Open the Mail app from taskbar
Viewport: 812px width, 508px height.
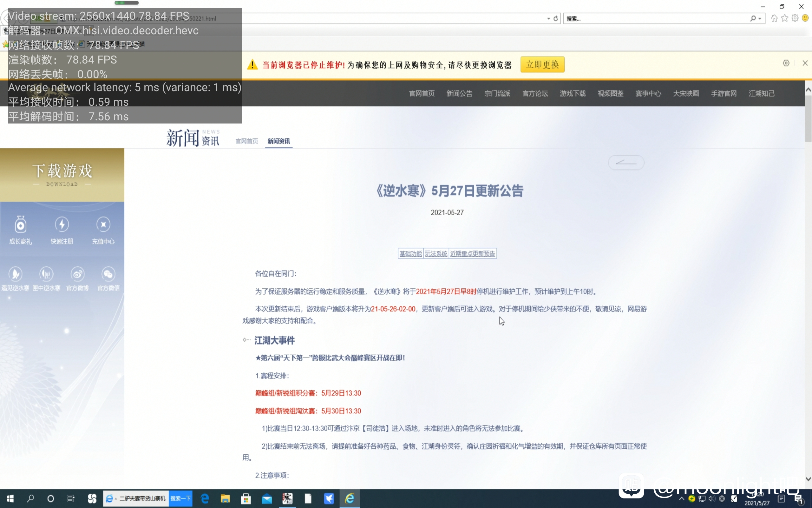click(x=267, y=498)
